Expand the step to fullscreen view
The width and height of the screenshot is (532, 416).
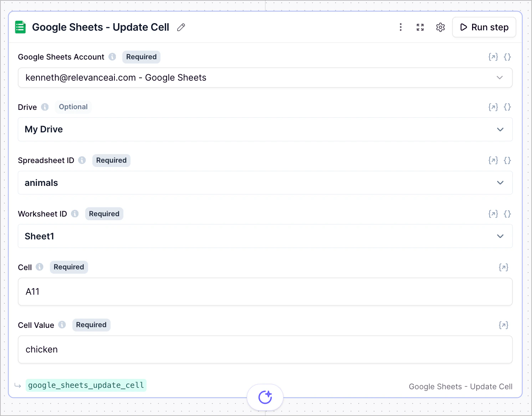pyautogui.click(x=420, y=27)
